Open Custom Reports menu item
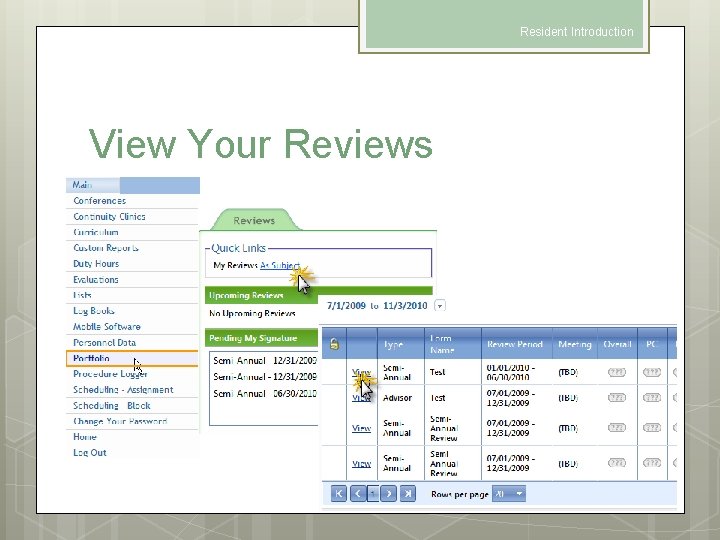Viewport: 720px width, 540px height. (x=106, y=248)
